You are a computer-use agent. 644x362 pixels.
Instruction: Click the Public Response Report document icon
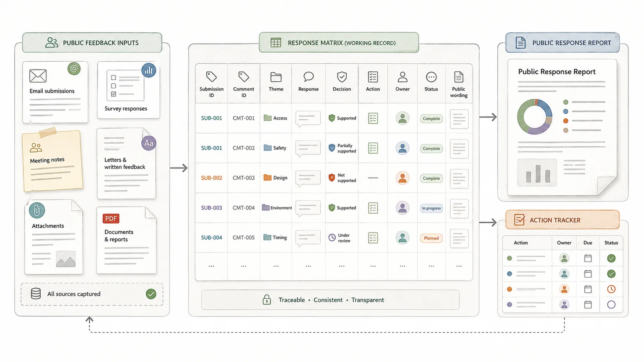click(x=520, y=42)
